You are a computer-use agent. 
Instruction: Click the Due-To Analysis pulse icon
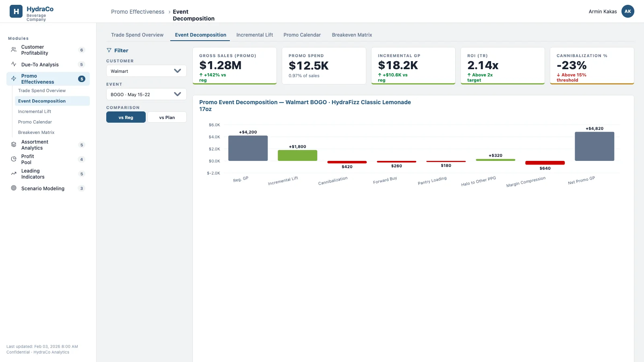14,64
